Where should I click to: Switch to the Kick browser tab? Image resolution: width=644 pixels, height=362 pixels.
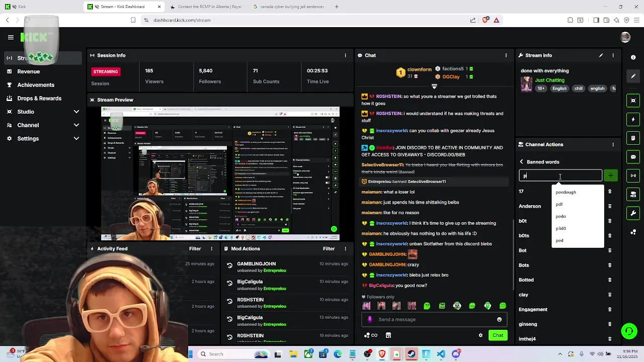(43, 7)
